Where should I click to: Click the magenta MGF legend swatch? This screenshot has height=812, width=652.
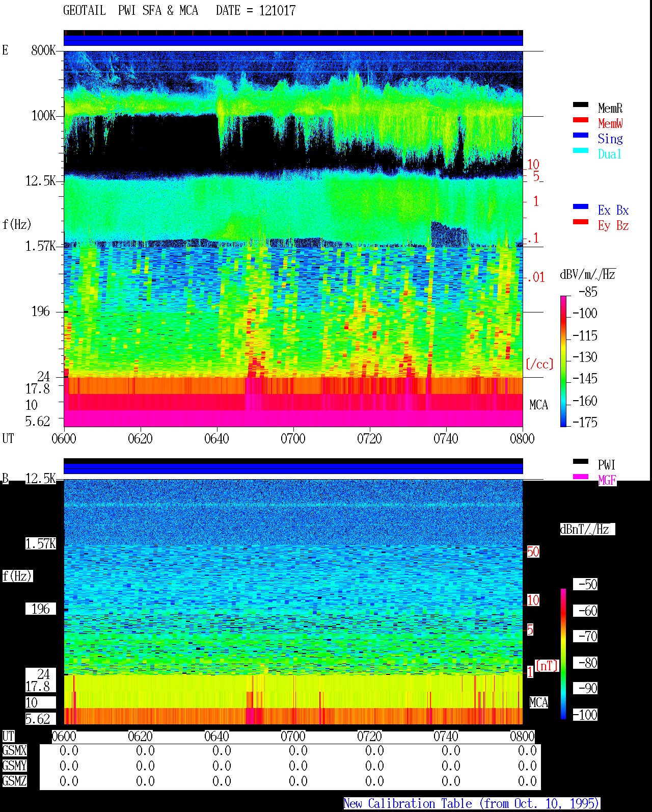[x=581, y=477]
